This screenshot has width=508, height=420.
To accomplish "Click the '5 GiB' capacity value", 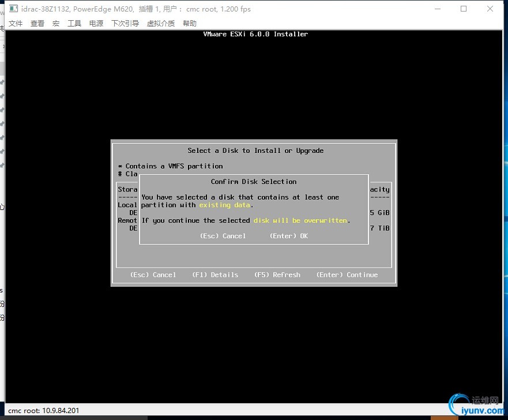I will (380, 213).
